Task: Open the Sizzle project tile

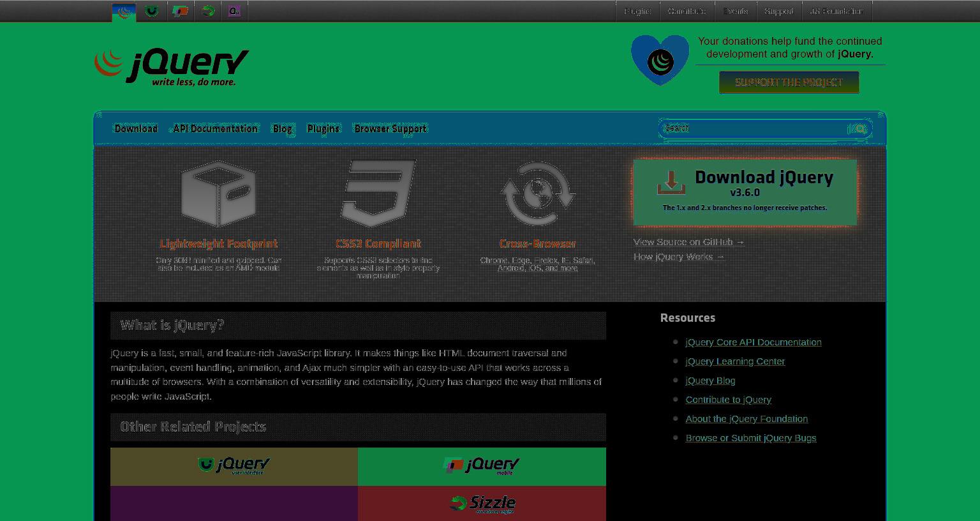Action: (x=482, y=504)
